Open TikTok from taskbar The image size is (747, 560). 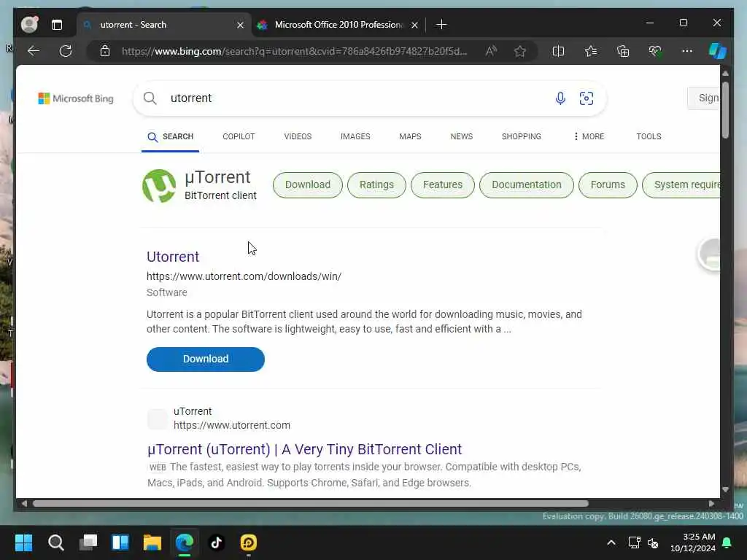[216, 542]
